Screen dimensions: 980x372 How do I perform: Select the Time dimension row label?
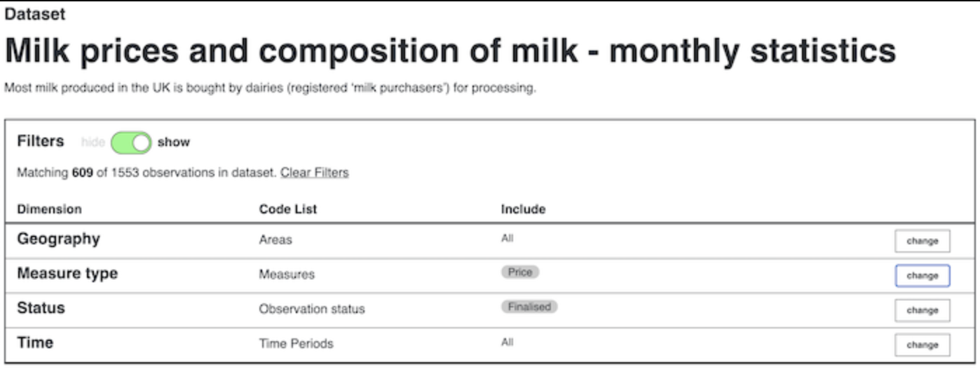(x=35, y=343)
